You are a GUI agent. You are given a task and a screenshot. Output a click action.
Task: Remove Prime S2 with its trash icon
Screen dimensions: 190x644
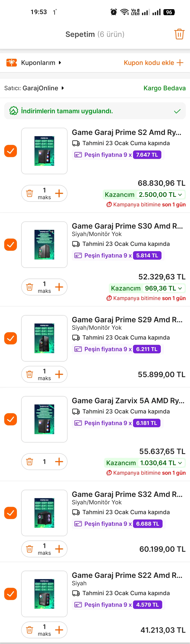tap(30, 193)
